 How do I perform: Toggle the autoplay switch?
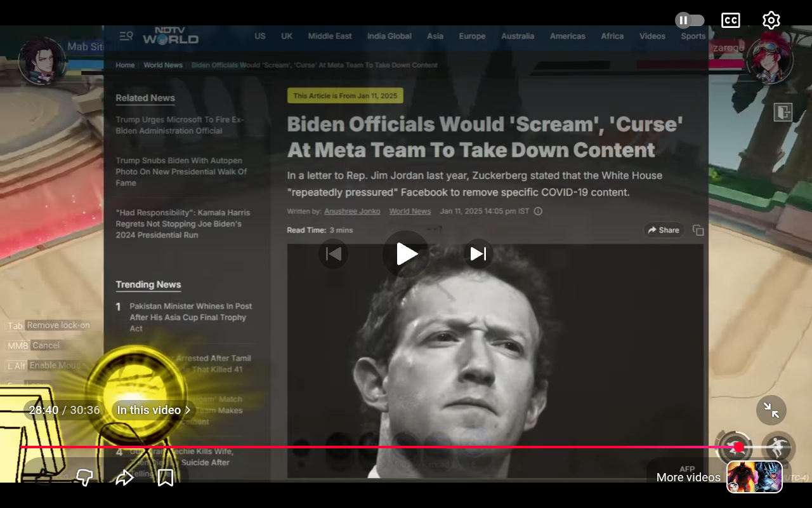coord(690,20)
